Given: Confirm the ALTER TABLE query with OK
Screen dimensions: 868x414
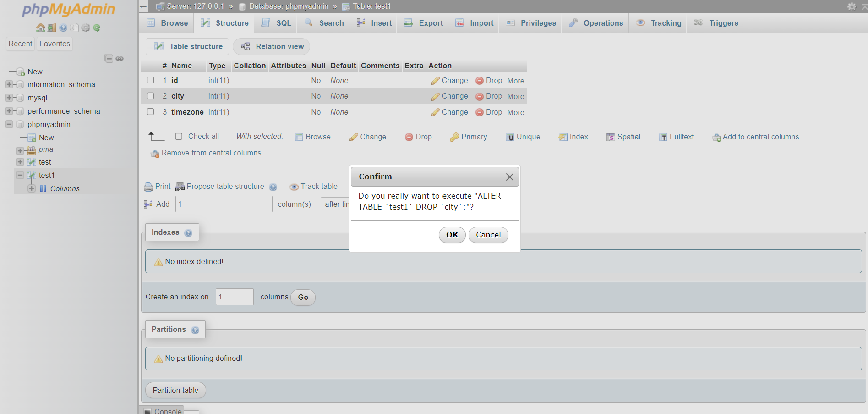Looking at the screenshot, I should (x=452, y=235).
